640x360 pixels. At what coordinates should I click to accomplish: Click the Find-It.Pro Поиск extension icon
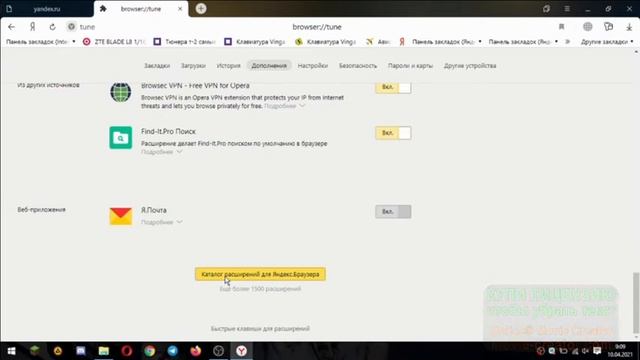[120, 138]
